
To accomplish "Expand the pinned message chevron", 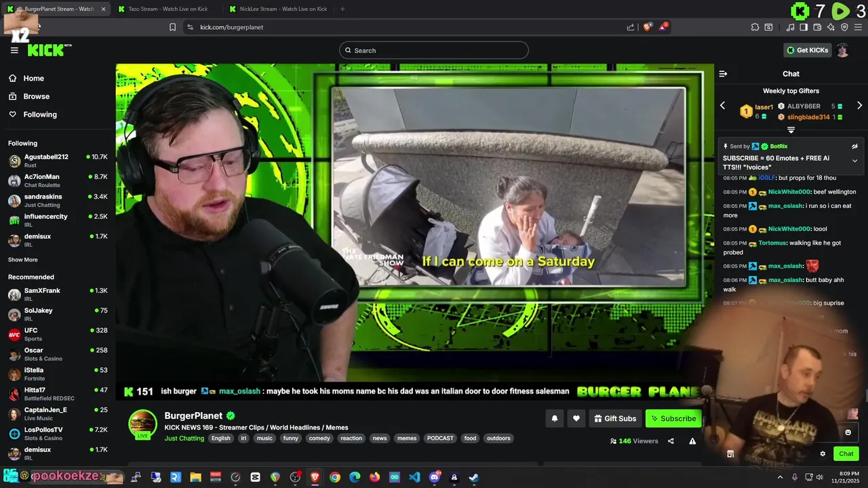I will pos(854,161).
